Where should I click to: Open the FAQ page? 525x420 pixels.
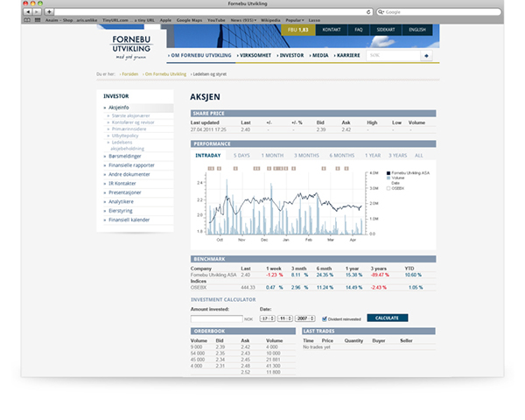pyautogui.click(x=359, y=30)
